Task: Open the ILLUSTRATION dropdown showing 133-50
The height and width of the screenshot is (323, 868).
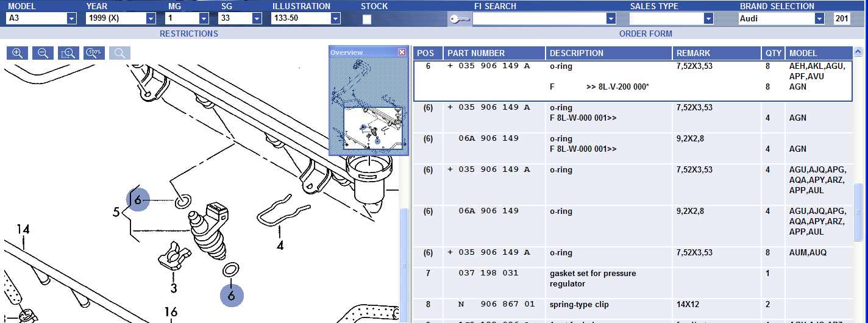Action: 335,19
